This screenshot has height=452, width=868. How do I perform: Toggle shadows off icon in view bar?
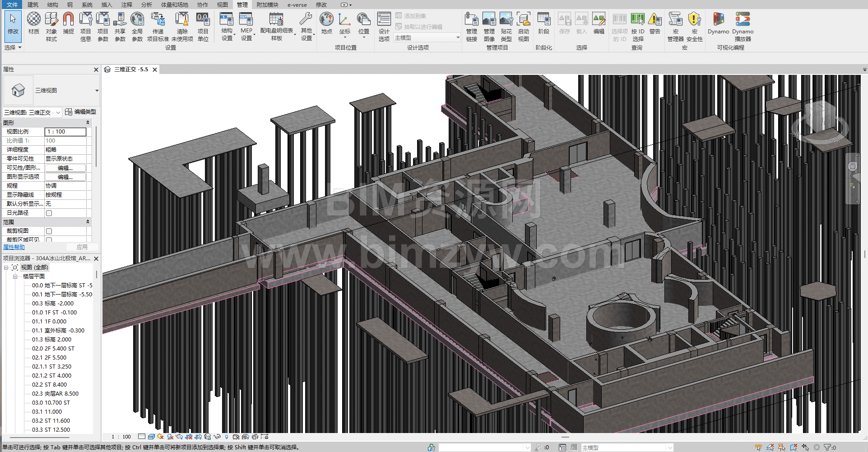point(170,437)
